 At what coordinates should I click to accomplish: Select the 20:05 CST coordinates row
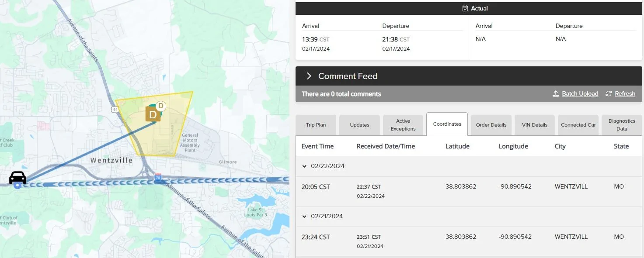[469, 191]
